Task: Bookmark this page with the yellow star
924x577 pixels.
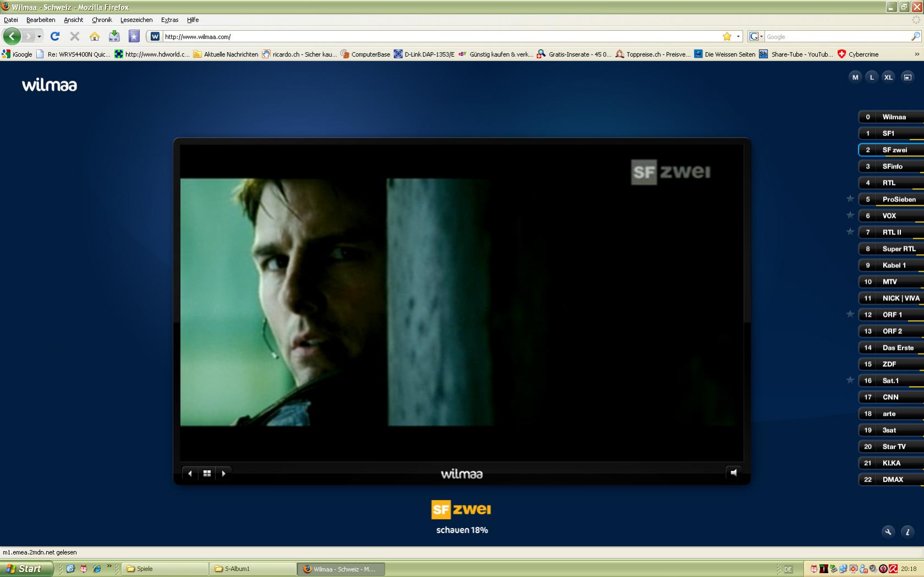Action: coord(727,36)
